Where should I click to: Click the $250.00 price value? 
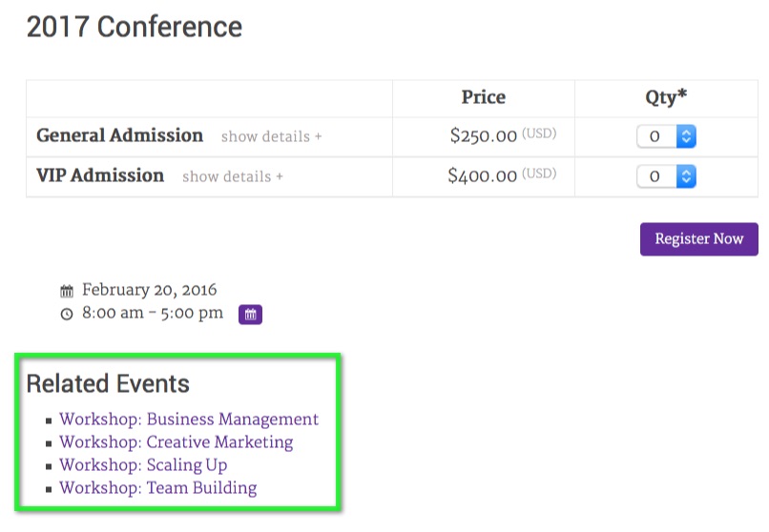click(x=484, y=136)
